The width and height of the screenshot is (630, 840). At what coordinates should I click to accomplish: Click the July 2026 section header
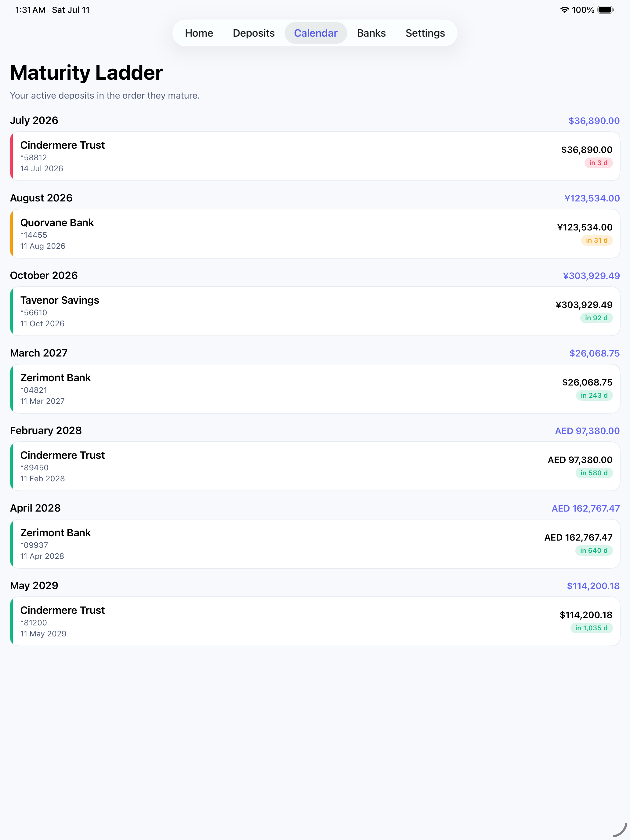34,120
